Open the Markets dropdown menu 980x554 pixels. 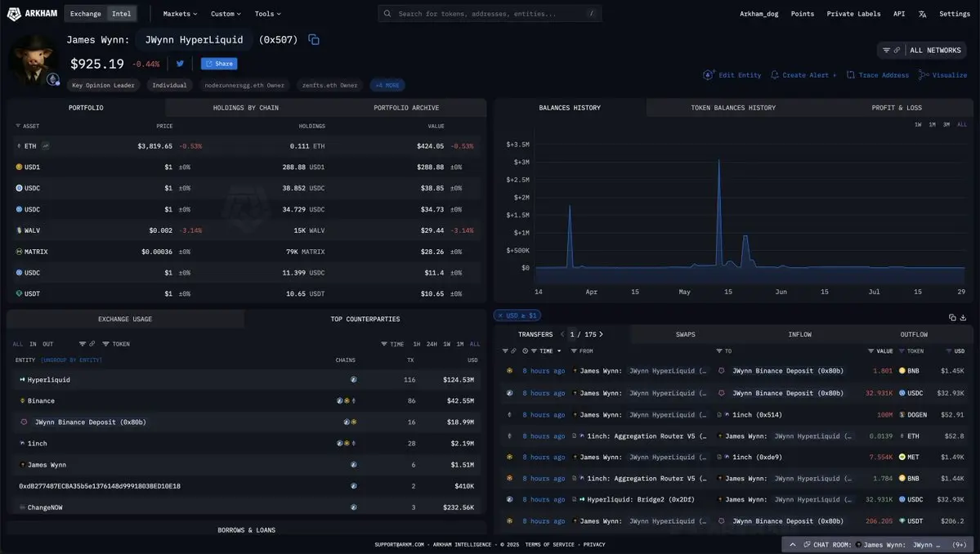[180, 14]
